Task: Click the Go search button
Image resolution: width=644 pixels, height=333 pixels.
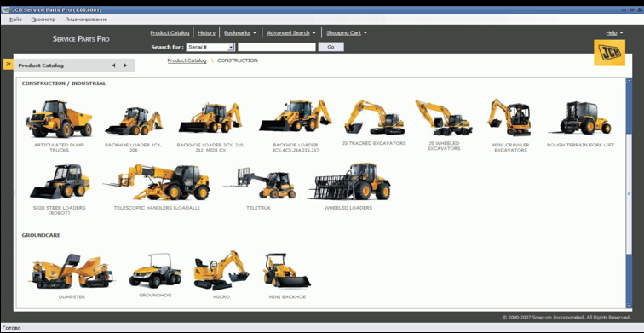Action: [x=331, y=47]
